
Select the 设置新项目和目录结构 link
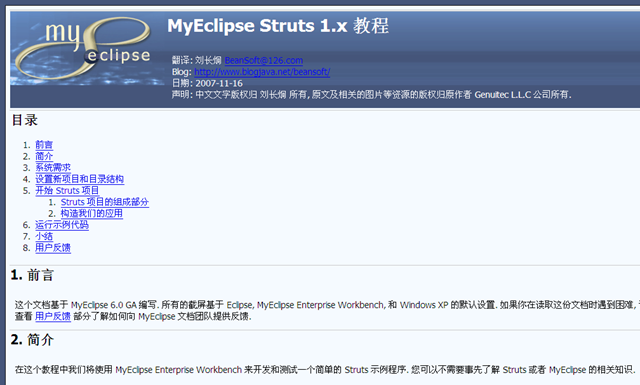tap(80, 179)
